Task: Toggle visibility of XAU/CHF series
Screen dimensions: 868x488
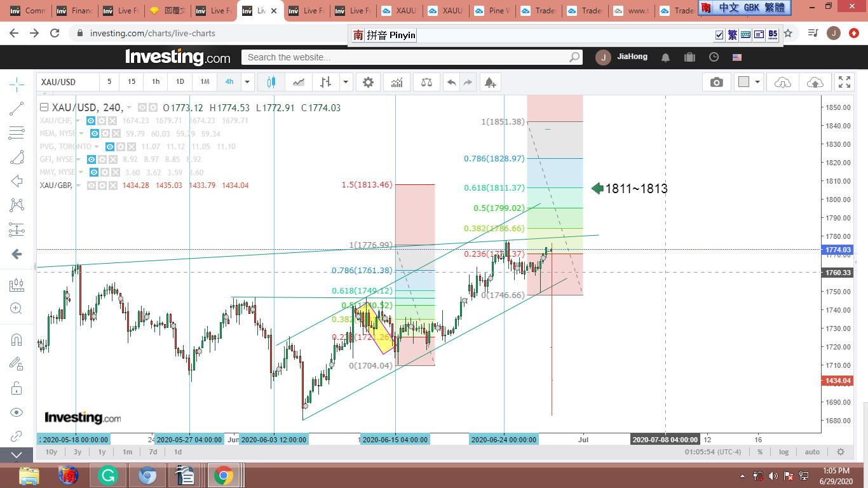Action: (x=92, y=121)
